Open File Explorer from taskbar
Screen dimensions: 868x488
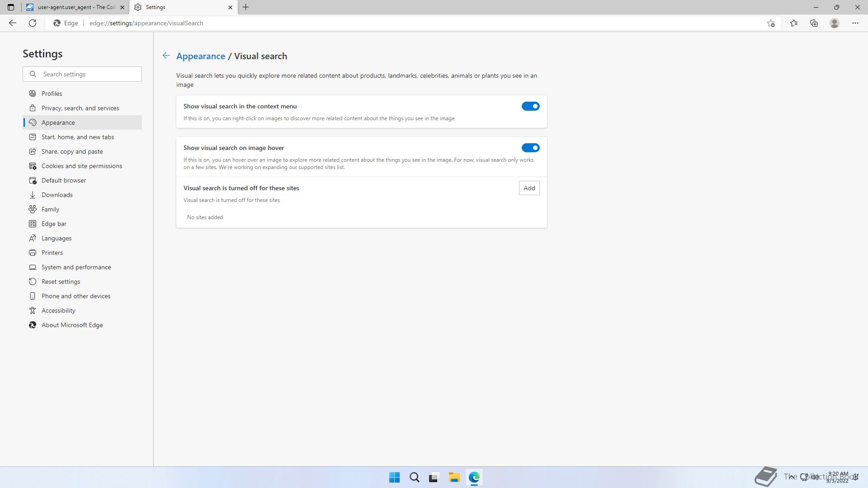(x=454, y=477)
